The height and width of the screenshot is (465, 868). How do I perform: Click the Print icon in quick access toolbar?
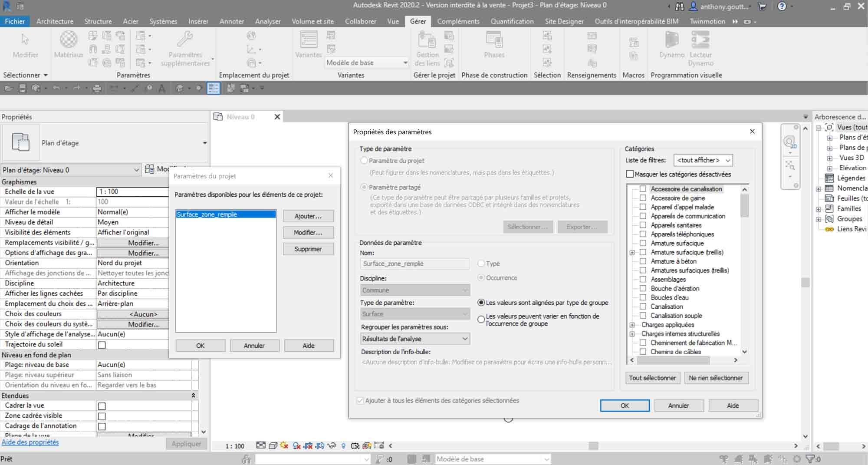tap(97, 88)
